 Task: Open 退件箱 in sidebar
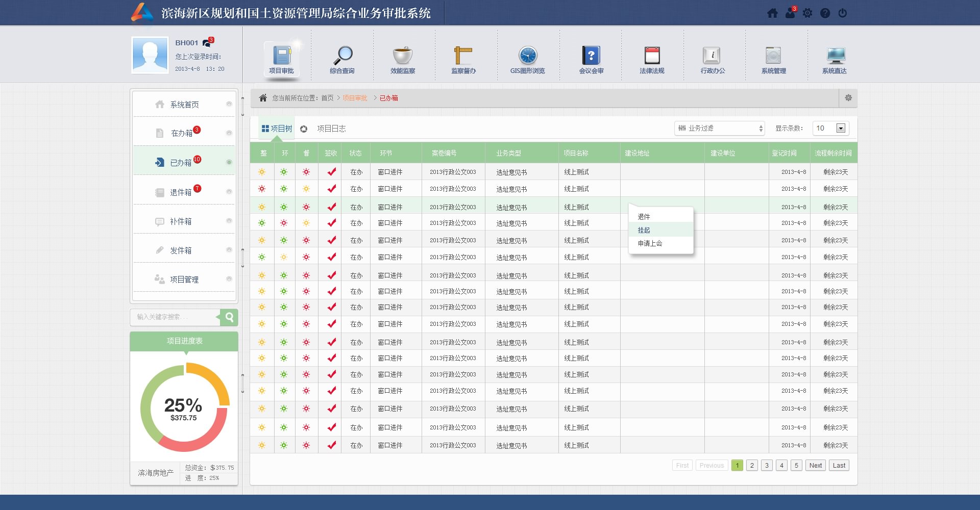point(184,192)
